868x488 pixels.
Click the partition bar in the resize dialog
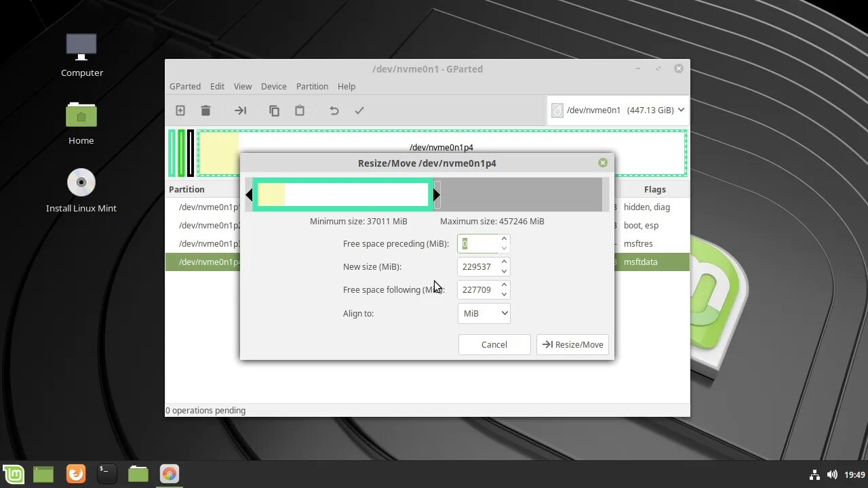tap(343, 195)
